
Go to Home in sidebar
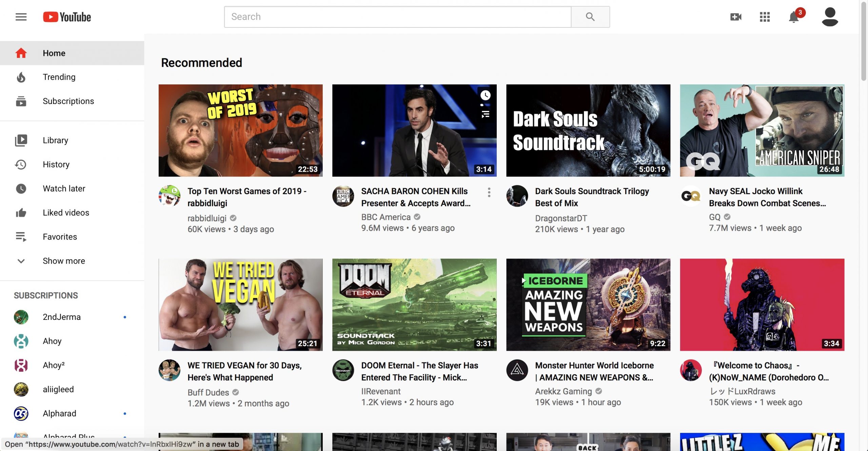coord(72,53)
